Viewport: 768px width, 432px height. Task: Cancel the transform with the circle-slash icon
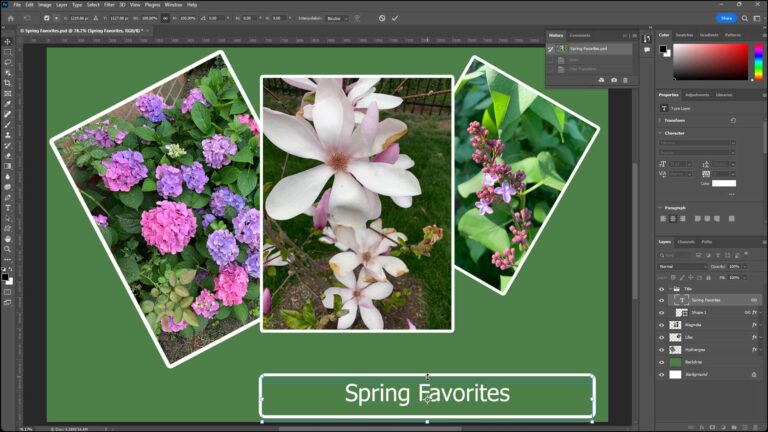[x=382, y=18]
